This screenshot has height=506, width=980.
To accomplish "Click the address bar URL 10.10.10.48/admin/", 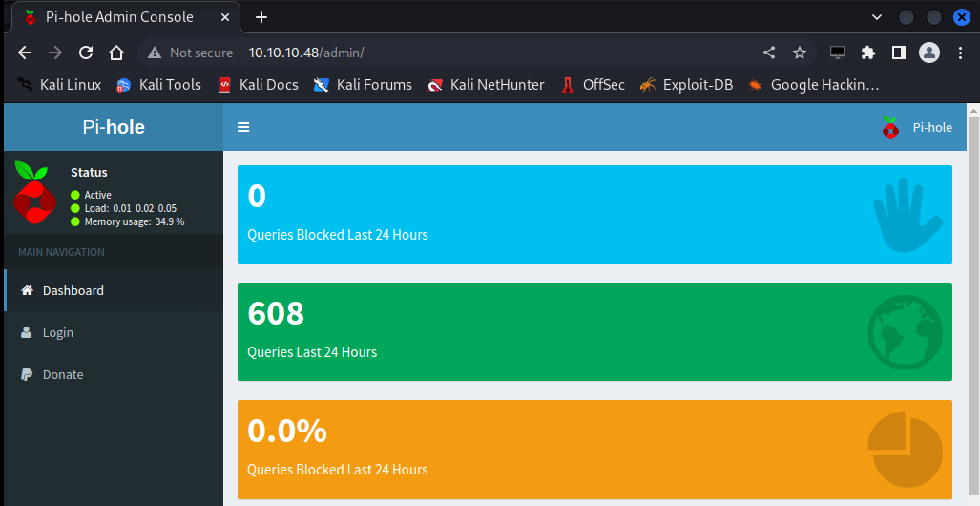I will [306, 53].
